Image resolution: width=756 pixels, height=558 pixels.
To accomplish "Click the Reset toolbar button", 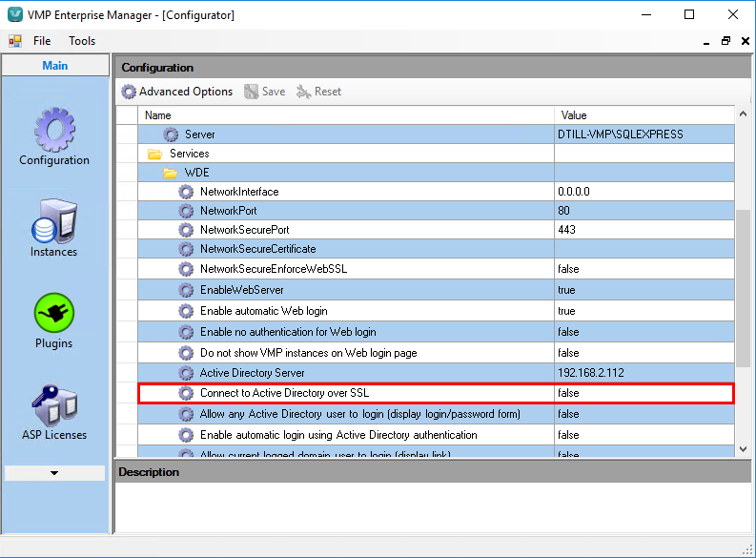I will click(x=318, y=92).
